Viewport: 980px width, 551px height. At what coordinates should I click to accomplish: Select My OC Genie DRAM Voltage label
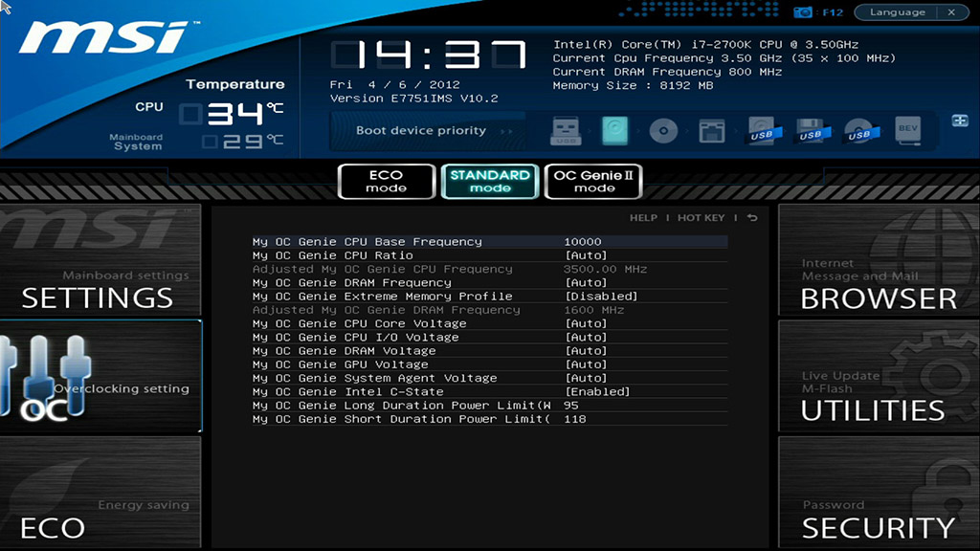pos(344,351)
